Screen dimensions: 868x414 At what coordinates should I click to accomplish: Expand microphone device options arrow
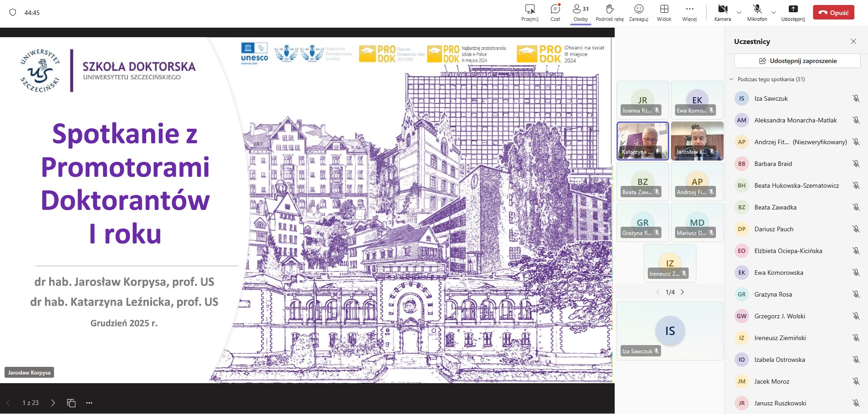point(774,12)
